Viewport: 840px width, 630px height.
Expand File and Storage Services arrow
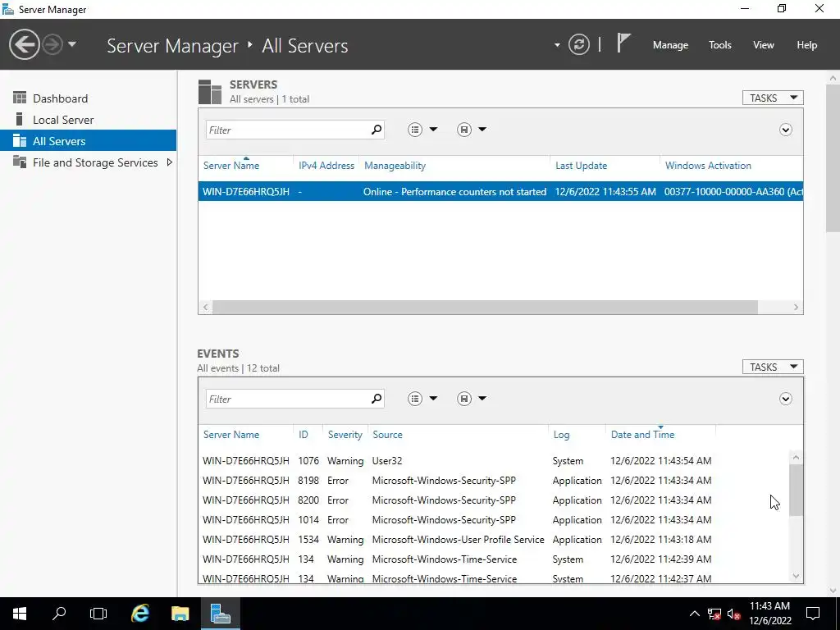pos(169,162)
